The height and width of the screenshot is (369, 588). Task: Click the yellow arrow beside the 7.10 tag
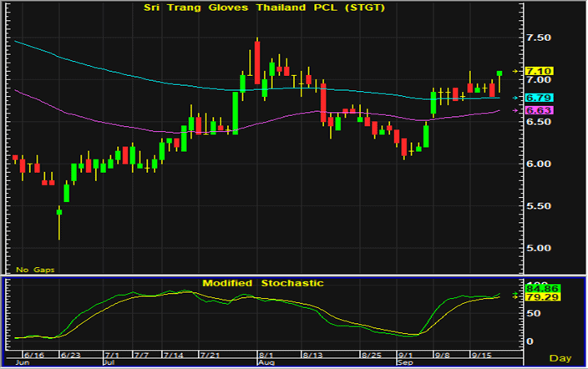pos(517,72)
